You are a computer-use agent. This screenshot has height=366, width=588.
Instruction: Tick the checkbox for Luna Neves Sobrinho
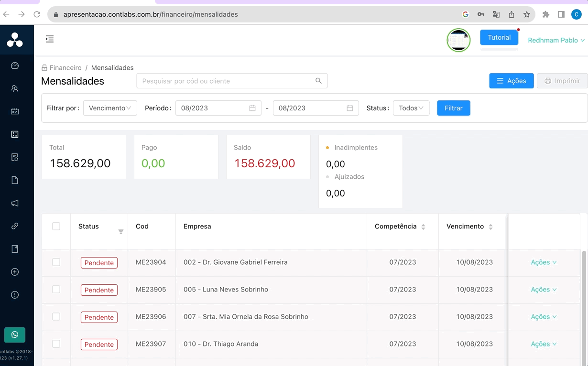[x=56, y=290]
